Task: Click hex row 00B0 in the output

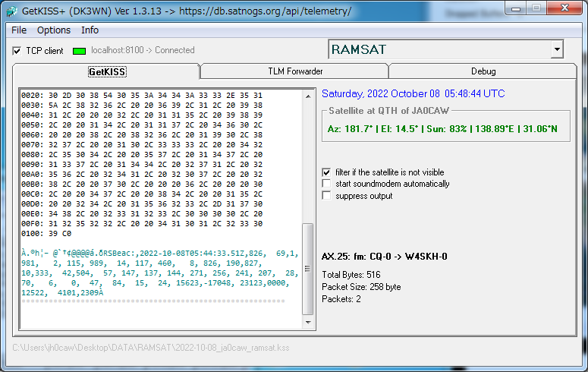Action: (x=142, y=184)
